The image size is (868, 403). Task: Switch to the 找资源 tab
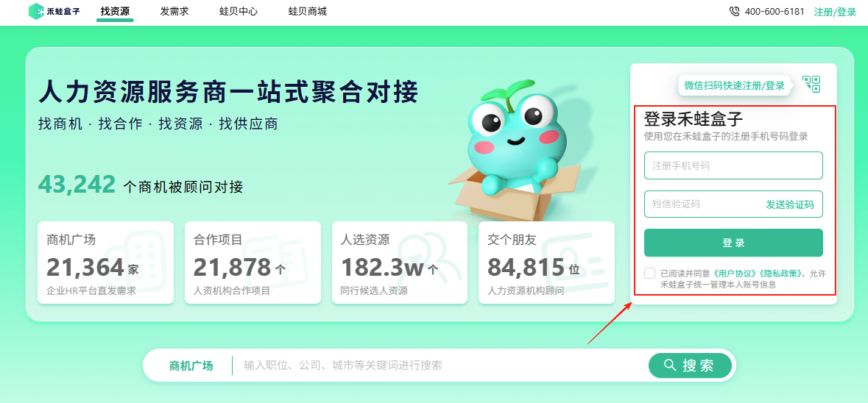pyautogui.click(x=115, y=11)
